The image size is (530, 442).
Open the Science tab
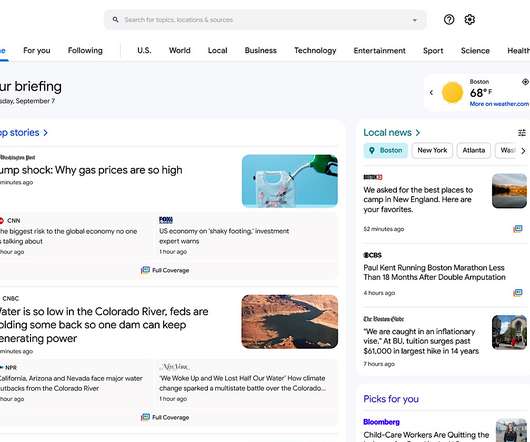pyautogui.click(x=475, y=50)
